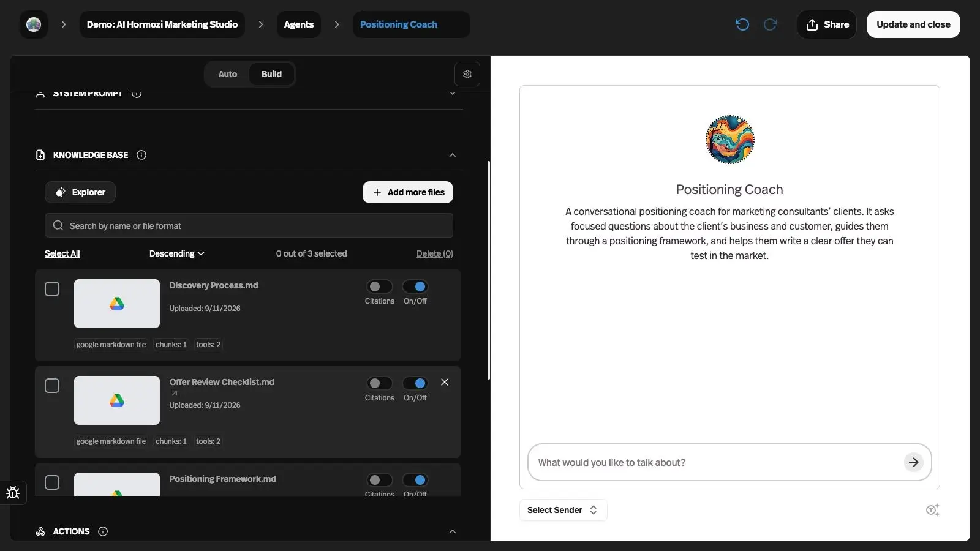The image size is (980, 551).
Task: Open the settings gear next to Build
Action: point(467,74)
